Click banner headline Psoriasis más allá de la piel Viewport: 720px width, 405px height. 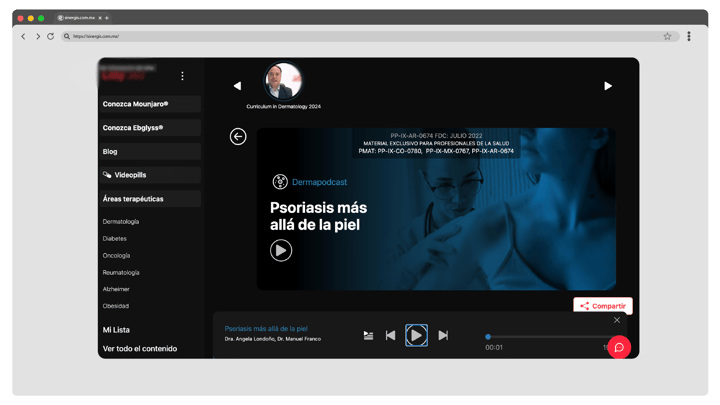click(x=318, y=216)
